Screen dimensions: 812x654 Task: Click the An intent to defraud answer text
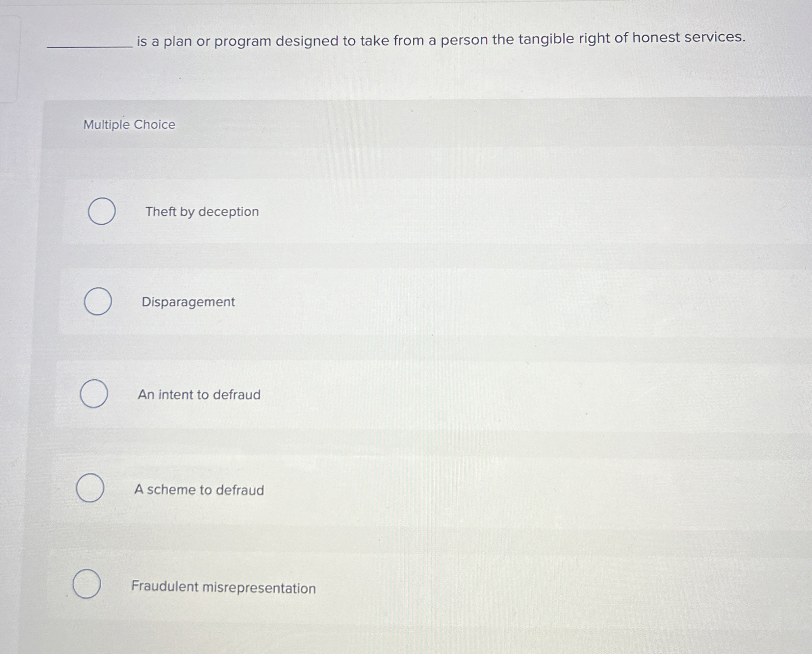tap(199, 395)
